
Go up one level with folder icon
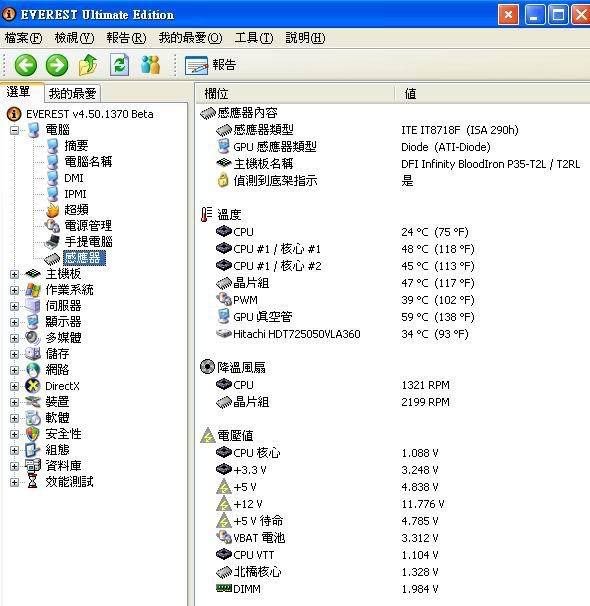click(x=88, y=65)
